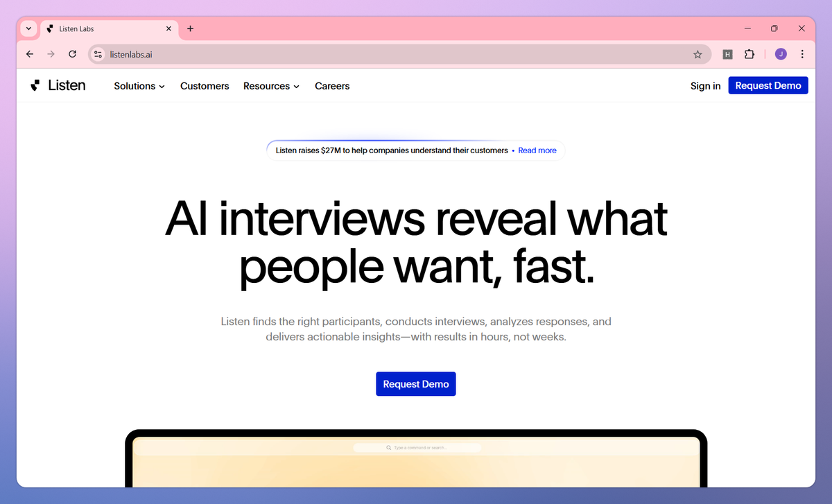Reload the page with refresh icon

coord(72,54)
